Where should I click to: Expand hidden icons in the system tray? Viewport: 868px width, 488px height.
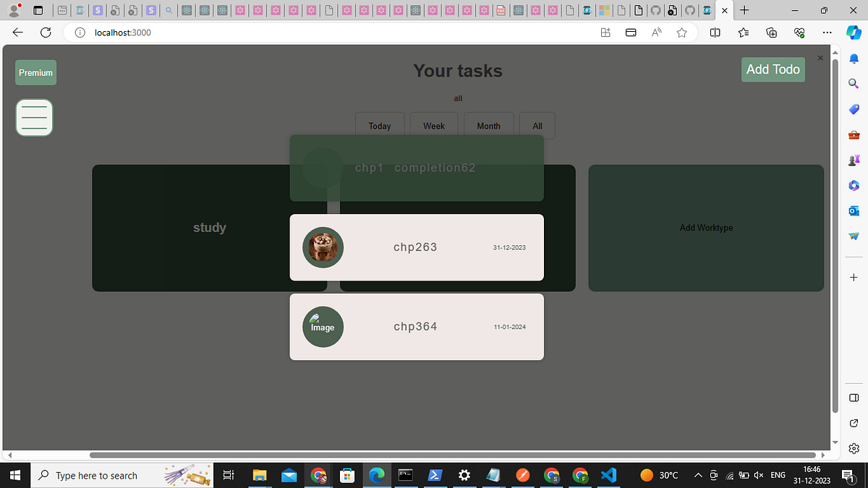point(698,475)
